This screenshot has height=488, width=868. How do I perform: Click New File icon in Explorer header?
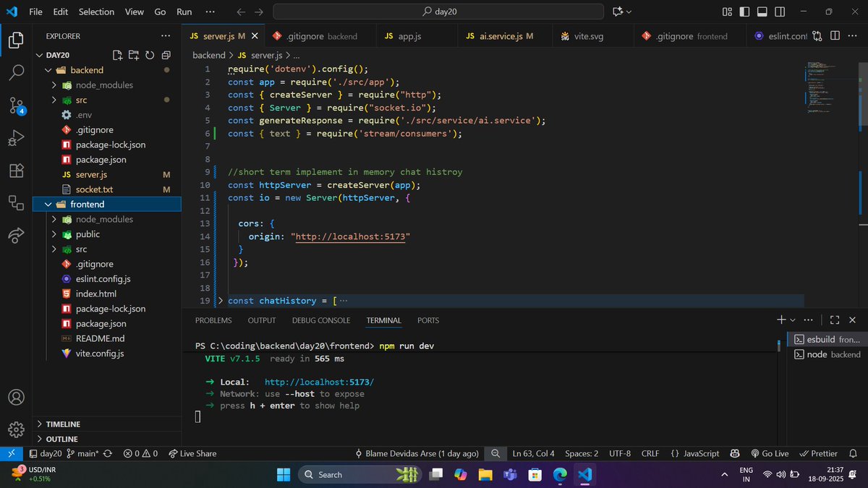tap(118, 55)
